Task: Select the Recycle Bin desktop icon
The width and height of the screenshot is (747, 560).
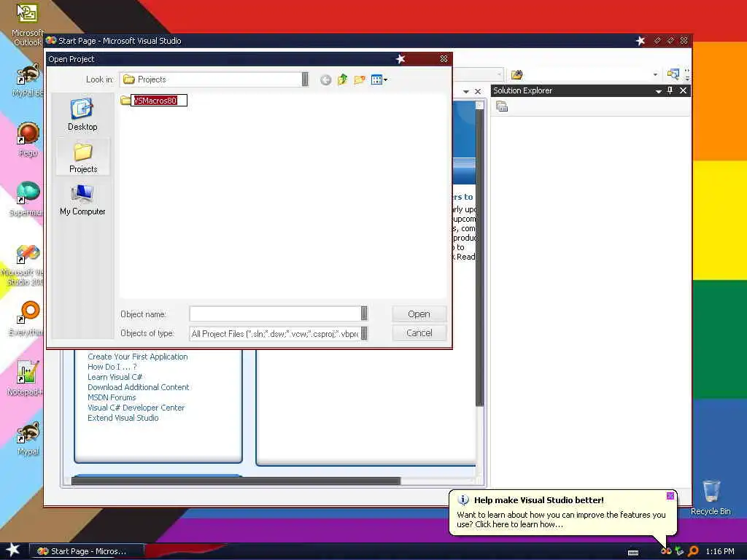Action: point(711,497)
